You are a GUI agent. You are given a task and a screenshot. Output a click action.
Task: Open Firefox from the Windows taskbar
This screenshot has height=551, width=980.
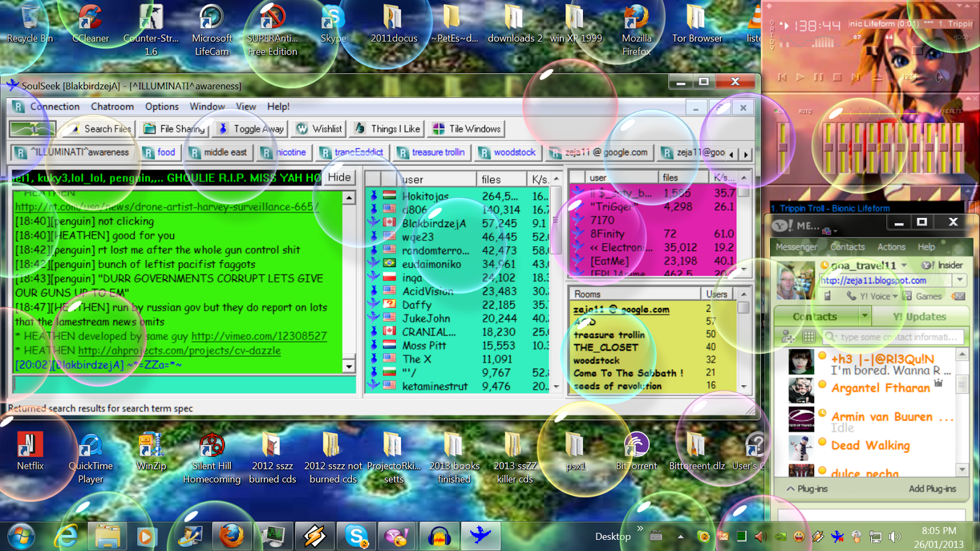232,536
